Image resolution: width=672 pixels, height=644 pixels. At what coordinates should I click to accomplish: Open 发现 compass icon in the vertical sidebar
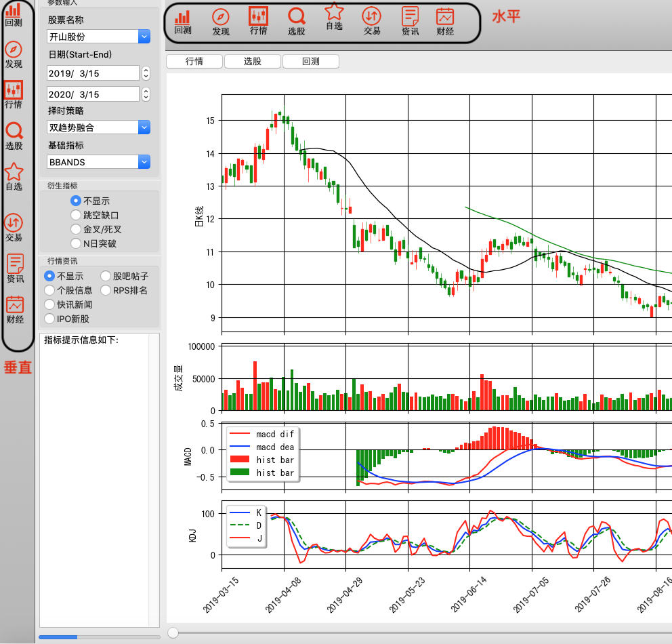click(x=14, y=51)
